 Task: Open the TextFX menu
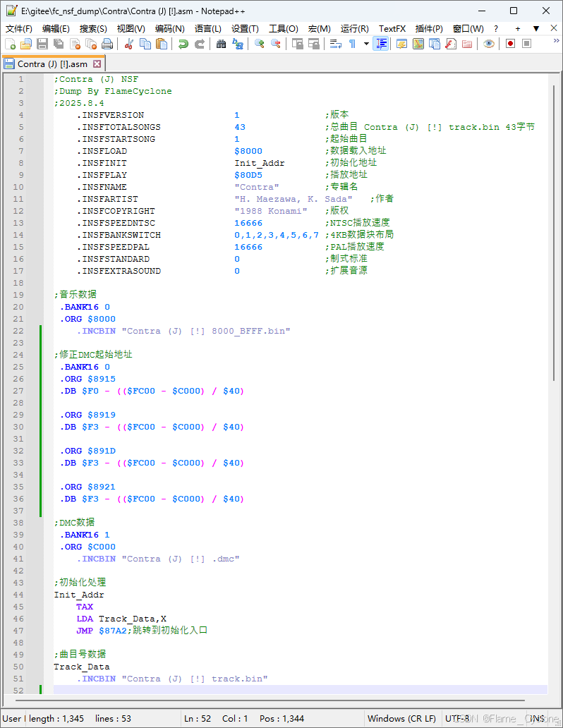[x=392, y=29]
